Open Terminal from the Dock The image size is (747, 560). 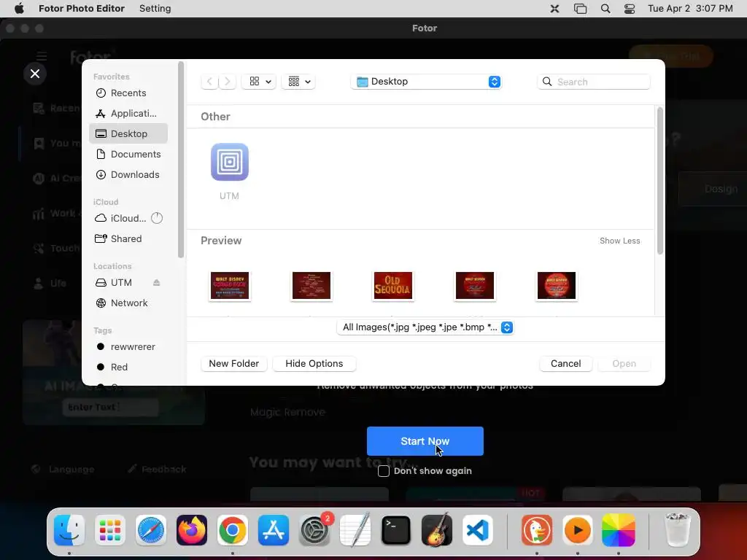(396, 530)
